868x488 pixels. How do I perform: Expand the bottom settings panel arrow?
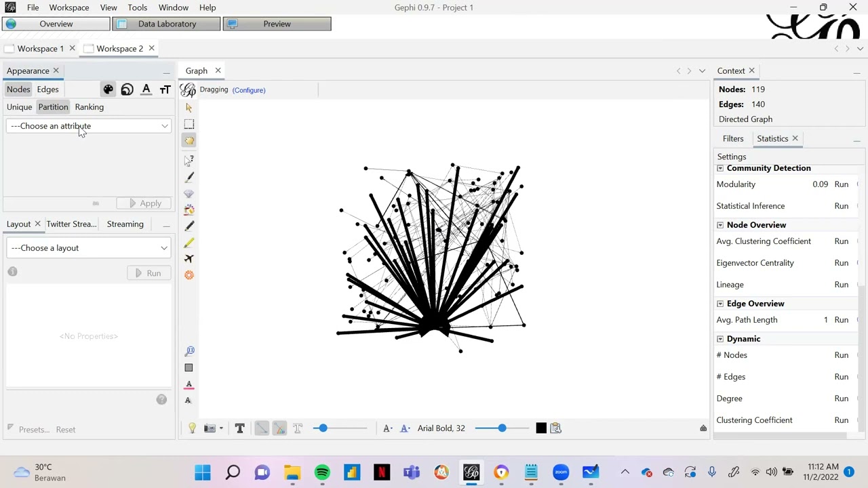click(x=703, y=428)
